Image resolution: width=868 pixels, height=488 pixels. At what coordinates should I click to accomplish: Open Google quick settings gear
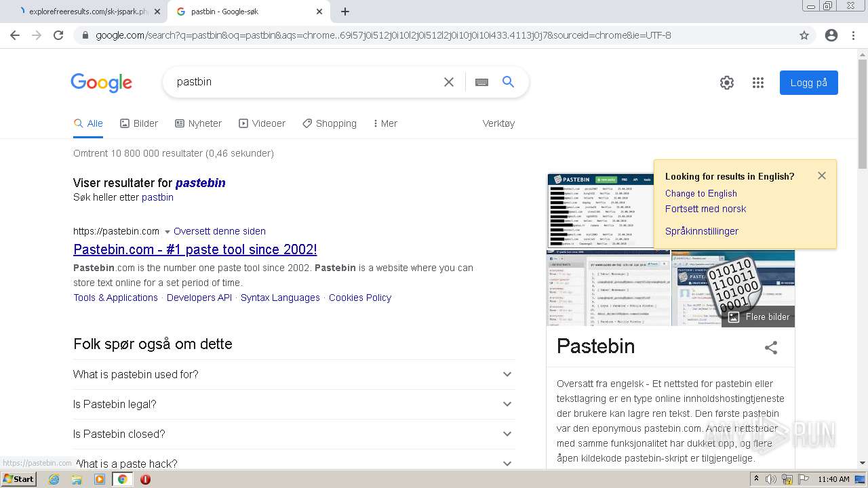click(727, 83)
